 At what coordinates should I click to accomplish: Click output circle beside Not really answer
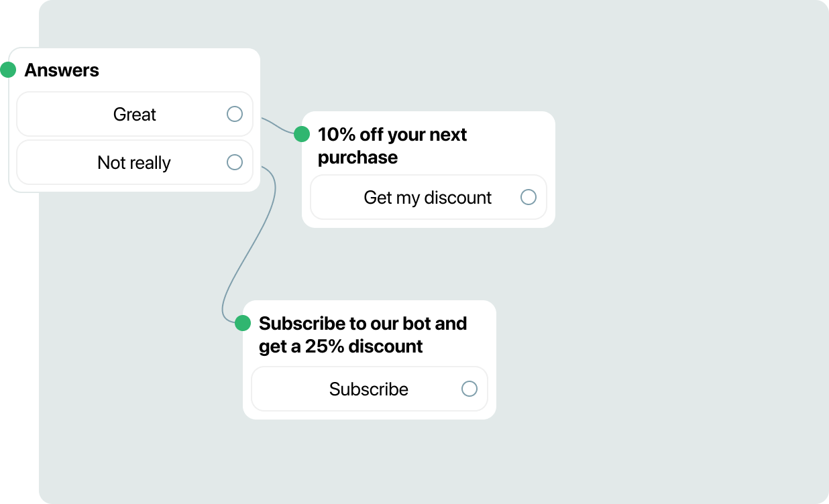[x=235, y=162]
